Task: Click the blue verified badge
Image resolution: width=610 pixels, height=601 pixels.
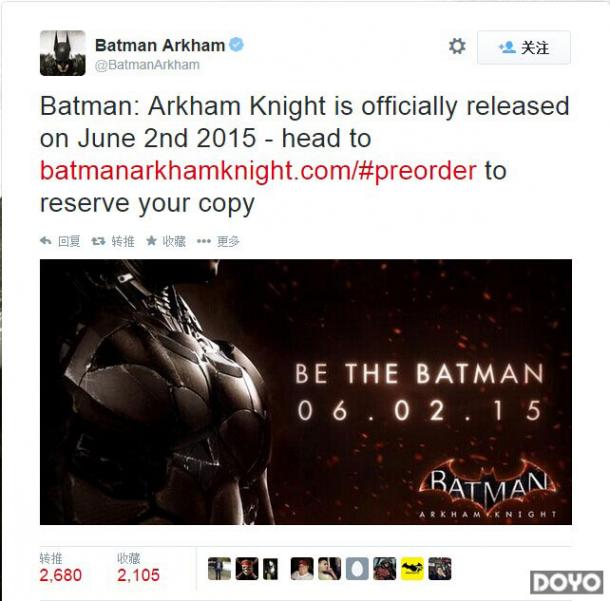Action: pyautogui.click(x=236, y=45)
